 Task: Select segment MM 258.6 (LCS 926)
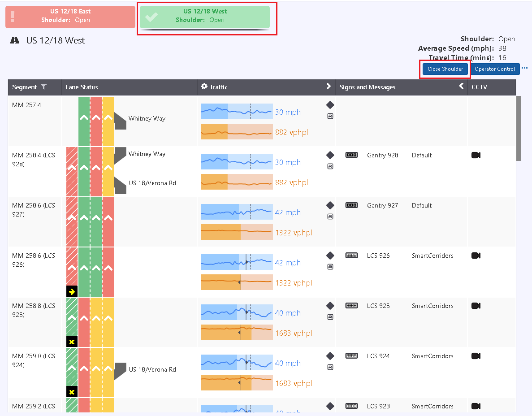[x=33, y=260]
